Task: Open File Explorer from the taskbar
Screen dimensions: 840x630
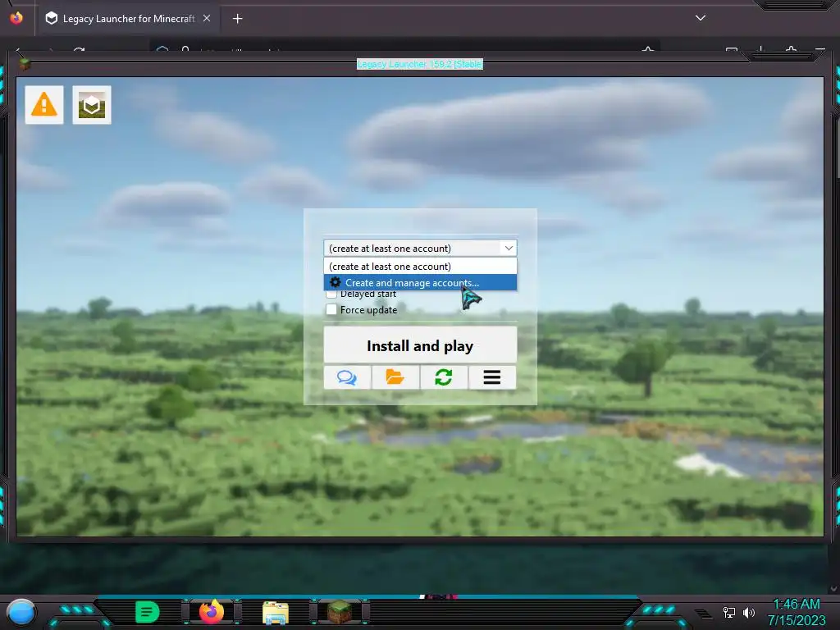Action: point(276,613)
